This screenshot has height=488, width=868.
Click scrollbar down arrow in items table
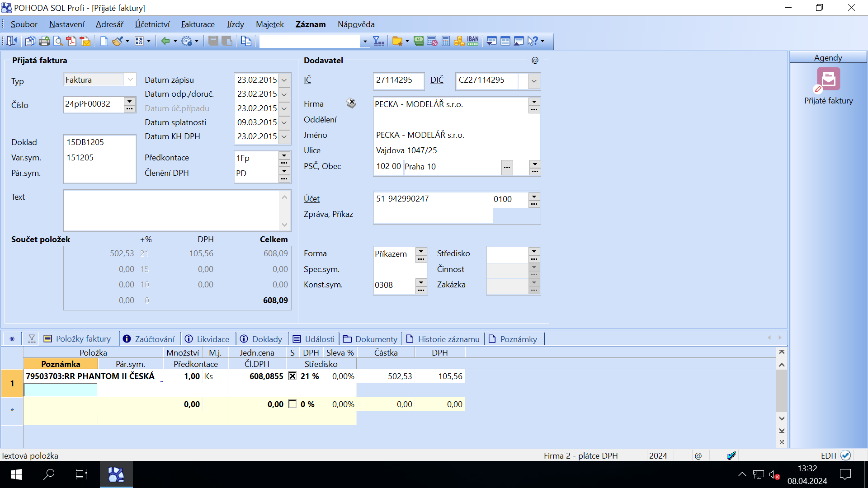click(782, 418)
